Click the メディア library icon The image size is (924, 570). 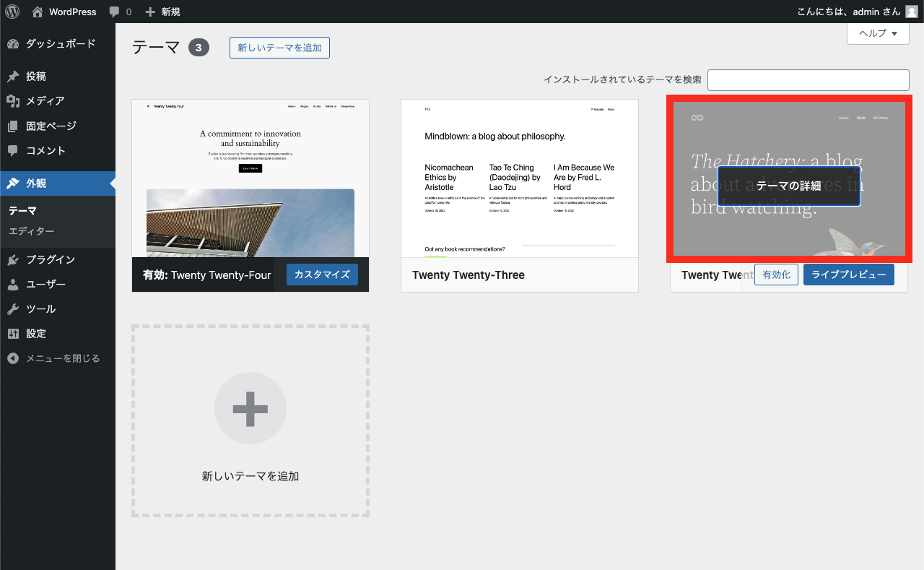coord(13,101)
